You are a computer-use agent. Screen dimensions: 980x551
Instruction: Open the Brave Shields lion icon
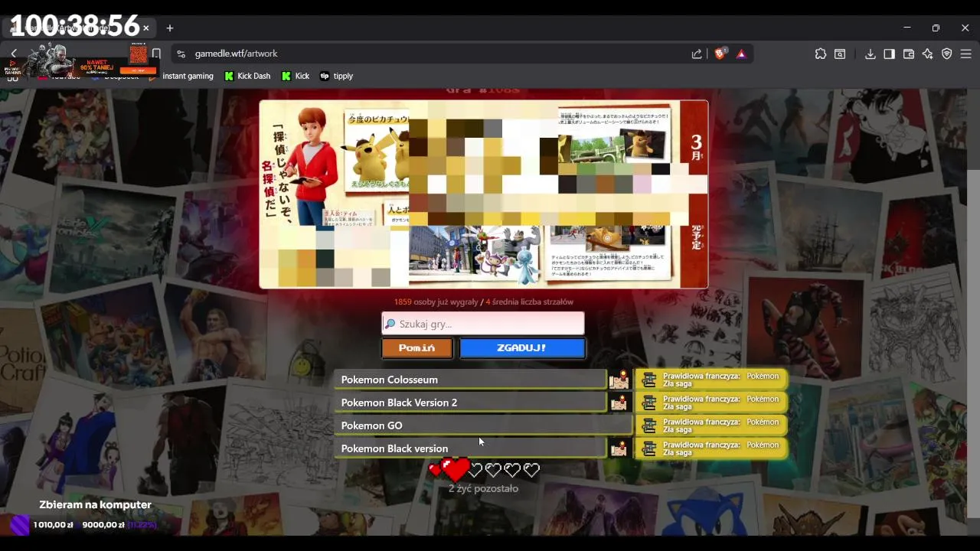click(x=720, y=54)
